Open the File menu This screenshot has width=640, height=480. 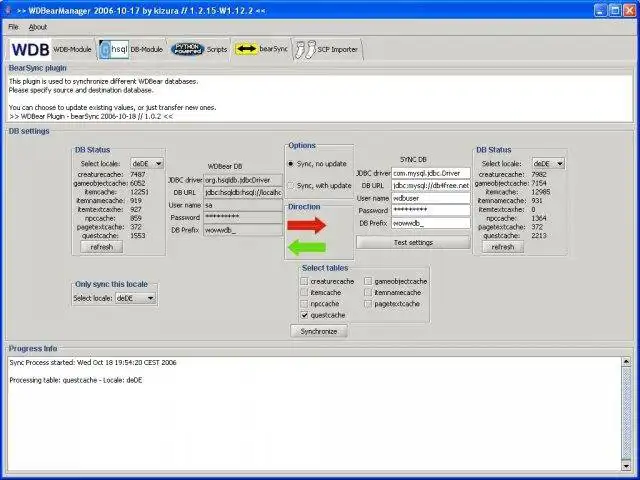[13, 27]
